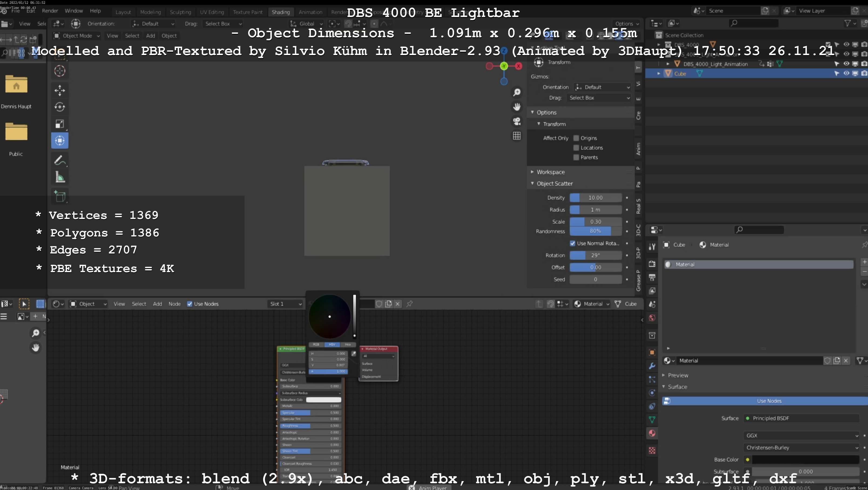The image size is (868, 490).
Task: Open the View Layer properties tab
Action: 652,291
